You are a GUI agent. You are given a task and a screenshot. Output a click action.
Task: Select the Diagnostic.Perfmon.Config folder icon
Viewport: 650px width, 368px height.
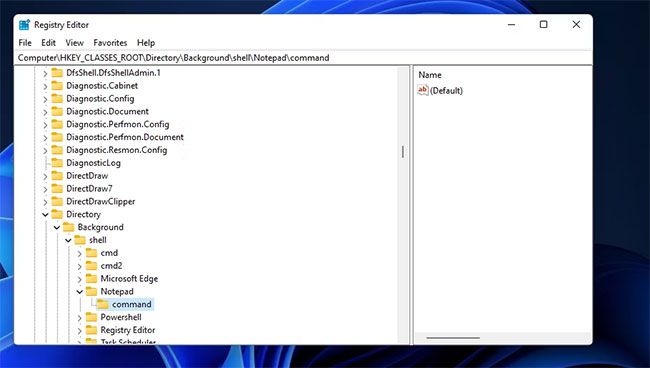pyautogui.click(x=57, y=124)
